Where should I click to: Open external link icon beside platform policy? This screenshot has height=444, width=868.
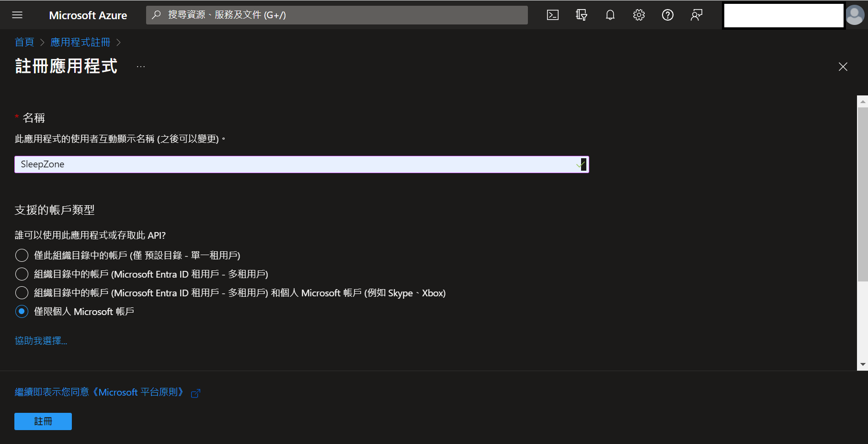pyautogui.click(x=195, y=393)
